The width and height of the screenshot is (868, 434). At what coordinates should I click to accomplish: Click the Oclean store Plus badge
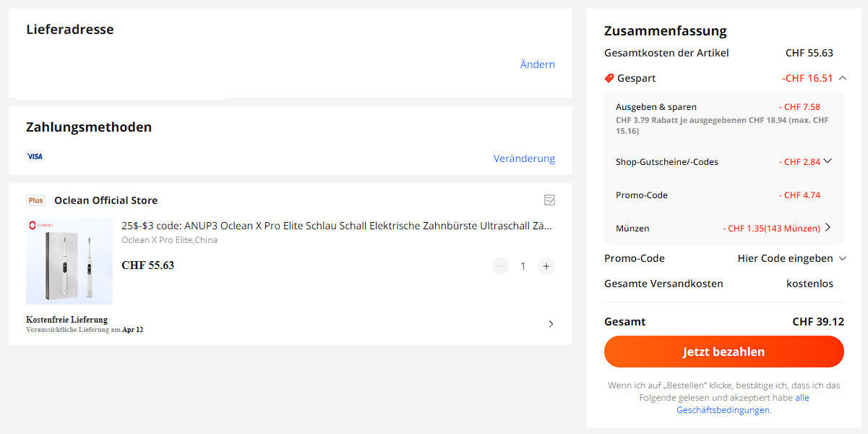click(36, 200)
